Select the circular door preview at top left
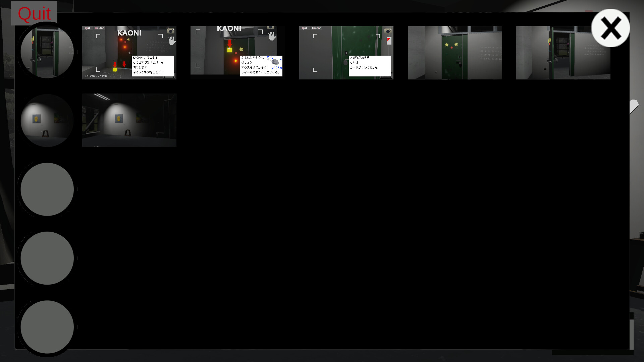The image size is (644, 362). pyautogui.click(x=47, y=52)
